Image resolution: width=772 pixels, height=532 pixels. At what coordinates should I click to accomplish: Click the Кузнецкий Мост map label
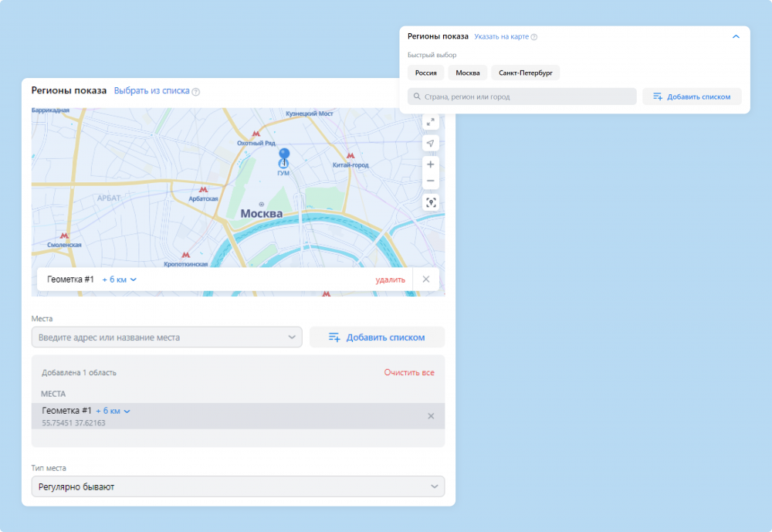[310, 114]
